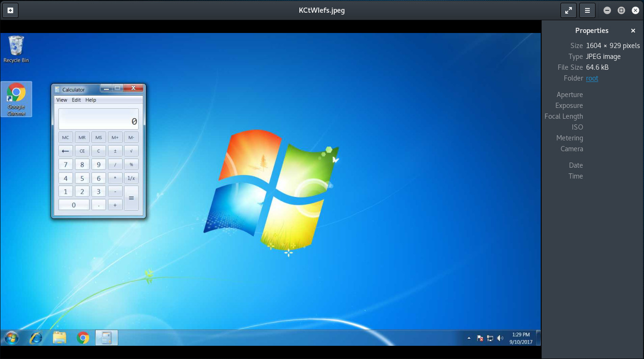
Task: Click the wide digit 0 key
Action: pyautogui.click(x=74, y=205)
